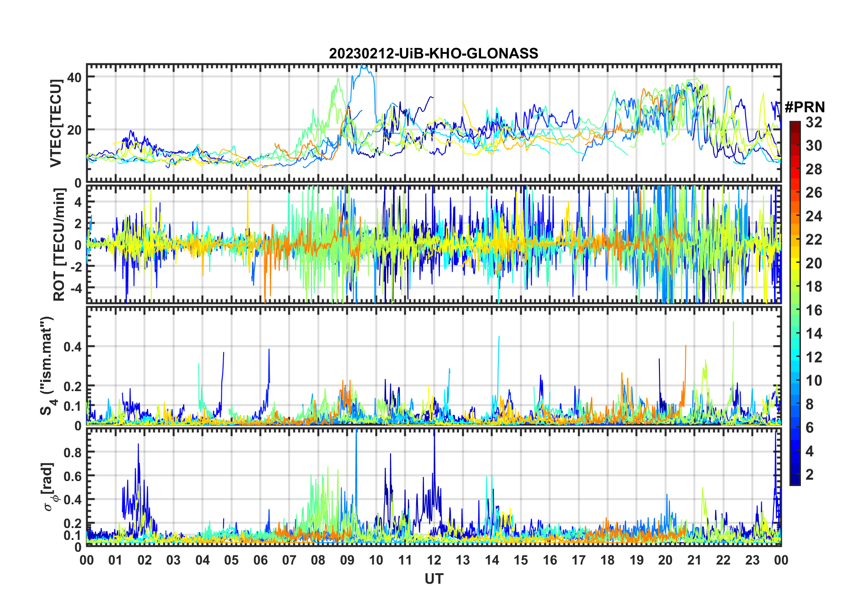Select colorbar tick label 26
The height and width of the screenshot is (607, 868).
pos(814,193)
